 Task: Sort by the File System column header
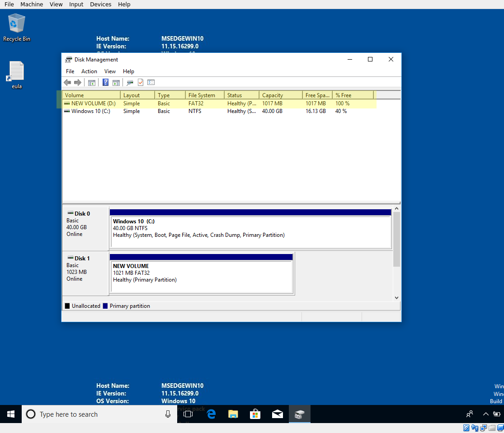[205, 95]
